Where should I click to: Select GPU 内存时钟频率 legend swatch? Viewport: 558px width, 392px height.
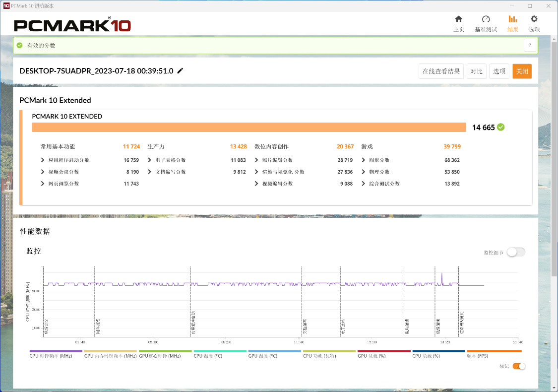(110, 351)
